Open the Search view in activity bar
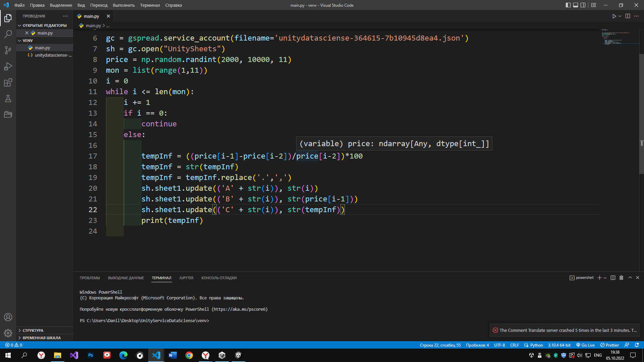This screenshot has height=362, width=644. [x=8, y=34]
